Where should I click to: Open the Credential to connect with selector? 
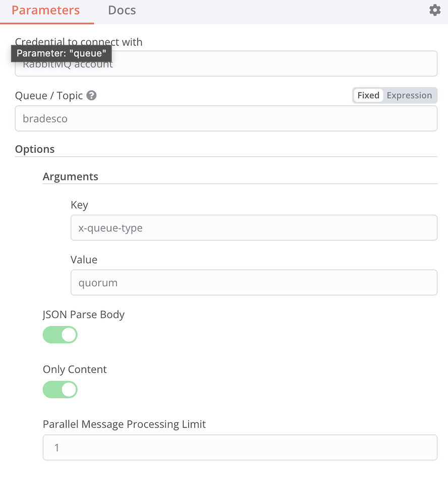click(x=226, y=64)
